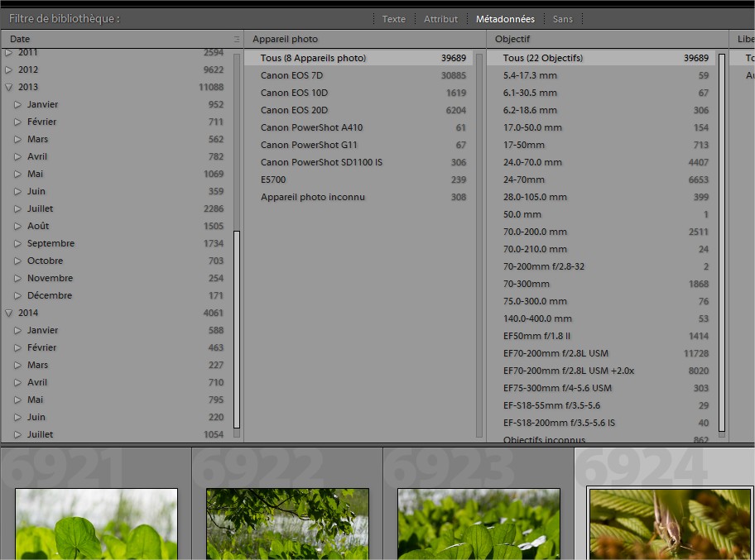Collapse the 2013 year group

(9, 87)
